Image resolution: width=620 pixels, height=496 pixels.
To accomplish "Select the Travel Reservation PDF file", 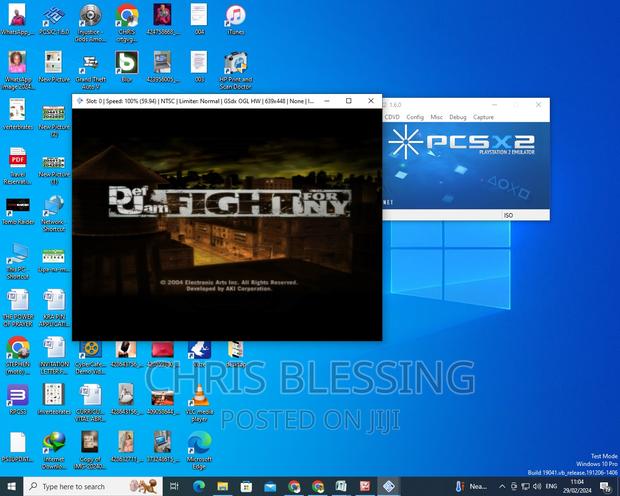I will (x=17, y=160).
